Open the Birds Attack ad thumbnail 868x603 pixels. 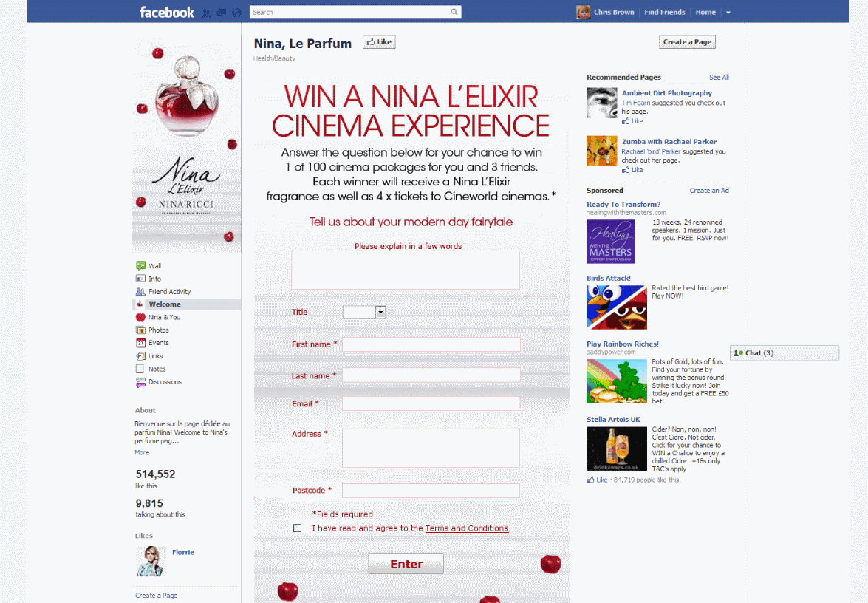click(616, 307)
